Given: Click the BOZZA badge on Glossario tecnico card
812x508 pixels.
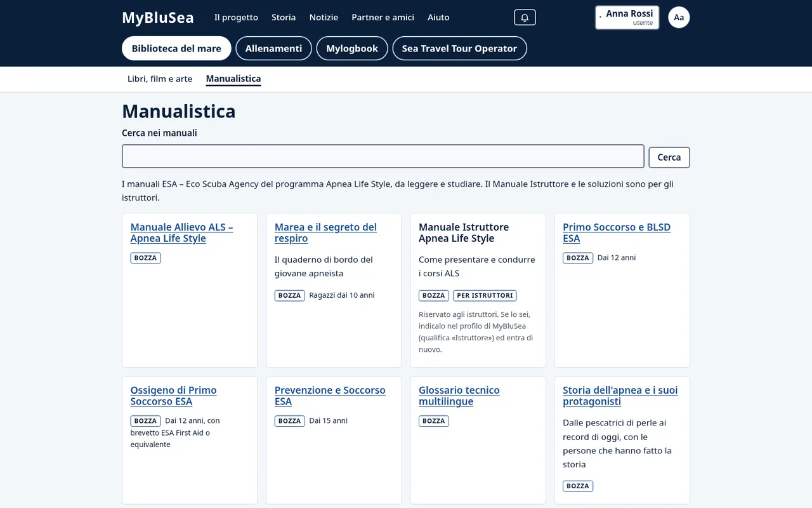Looking at the screenshot, I should (434, 421).
